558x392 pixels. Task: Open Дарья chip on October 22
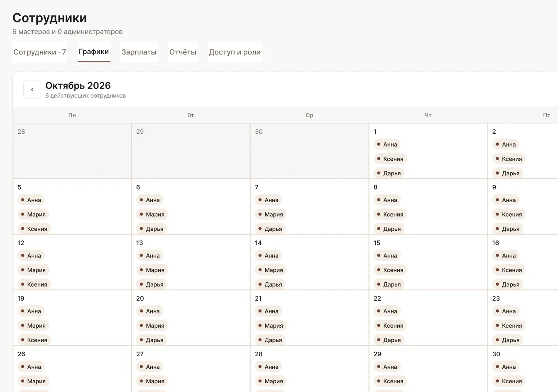click(x=389, y=340)
